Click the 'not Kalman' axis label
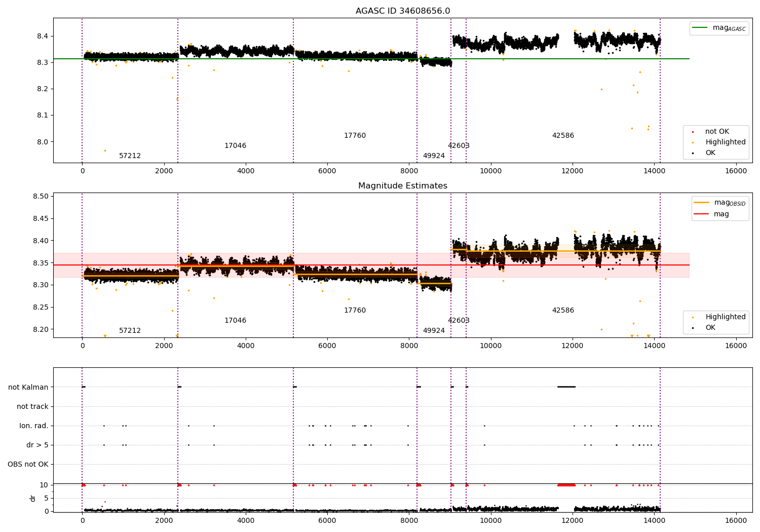The width and height of the screenshot is (760, 532). 28,388
